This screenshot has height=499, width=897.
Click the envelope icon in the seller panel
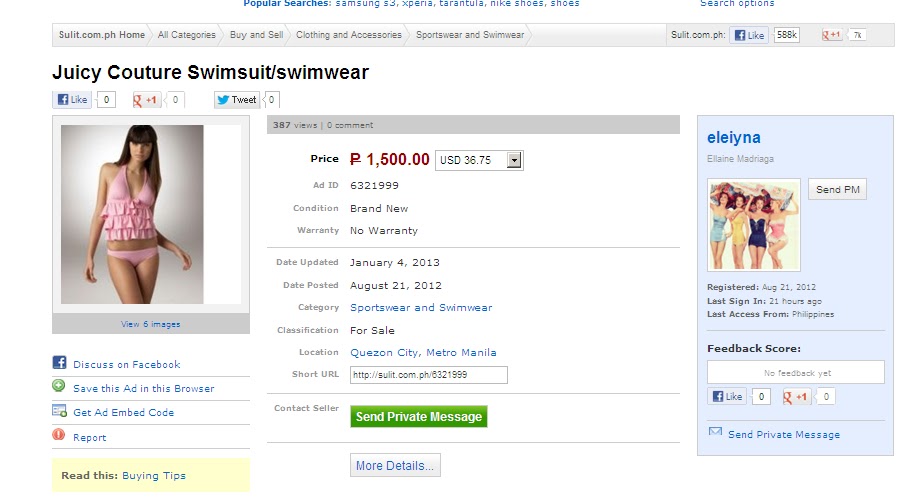pos(715,431)
